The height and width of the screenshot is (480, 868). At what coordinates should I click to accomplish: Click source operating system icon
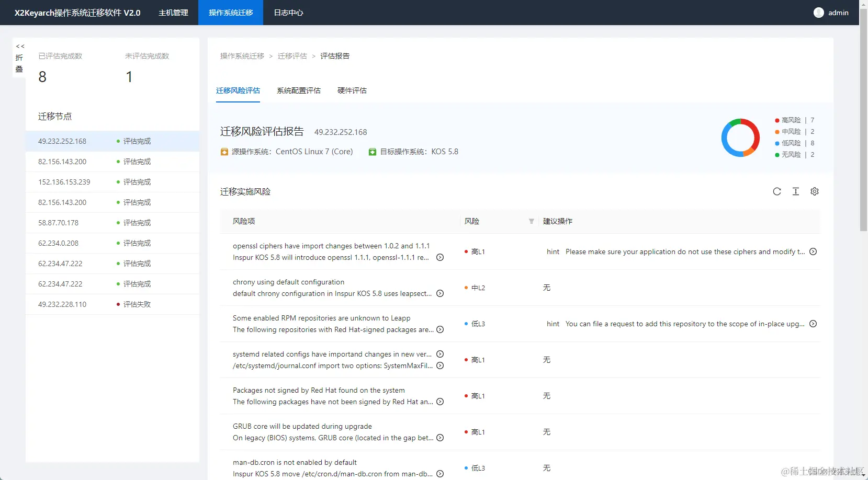pos(224,152)
